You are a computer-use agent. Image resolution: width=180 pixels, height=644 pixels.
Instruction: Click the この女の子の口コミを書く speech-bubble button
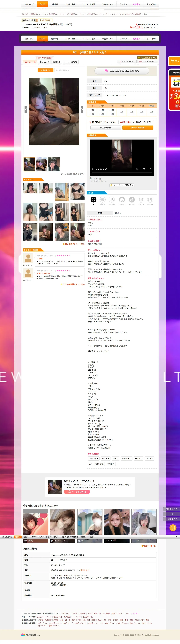122,71
